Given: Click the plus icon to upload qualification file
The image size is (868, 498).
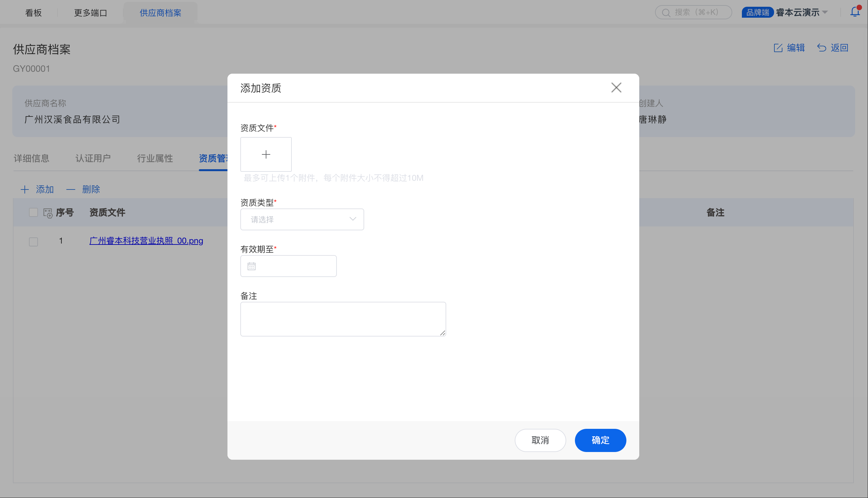Looking at the screenshot, I should tap(266, 154).
